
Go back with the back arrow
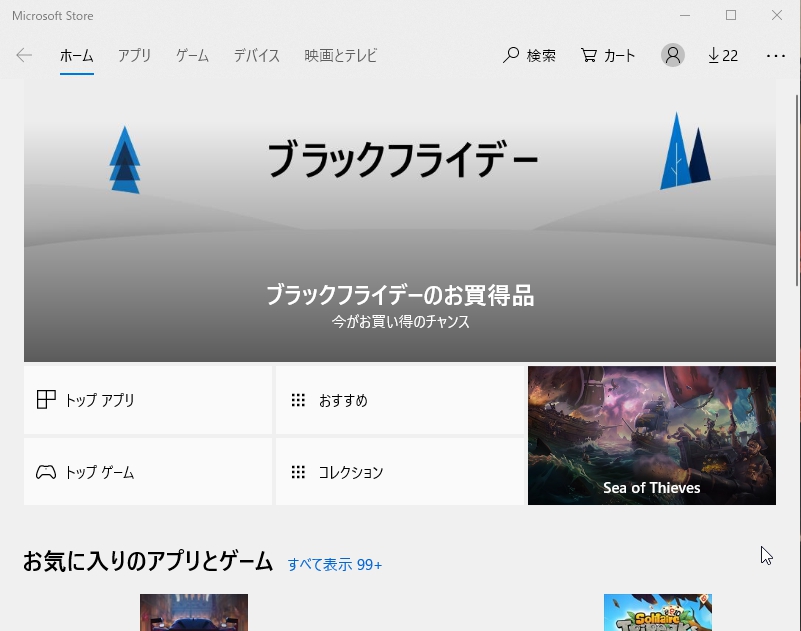coord(24,55)
